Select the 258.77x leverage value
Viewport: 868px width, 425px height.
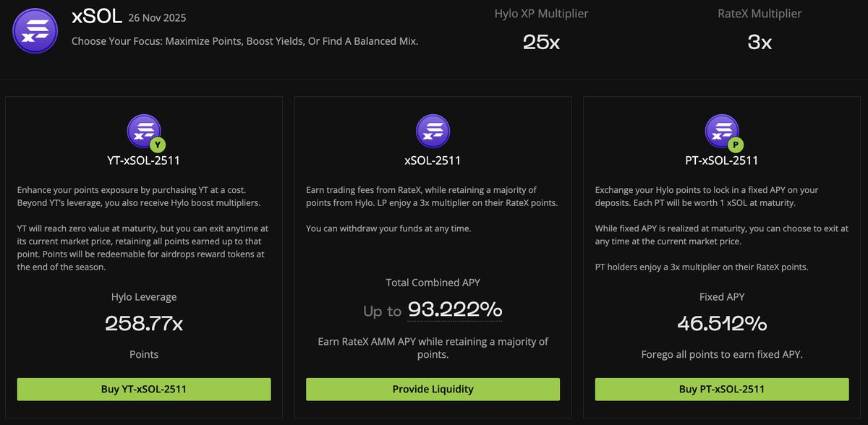tap(144, 323)
